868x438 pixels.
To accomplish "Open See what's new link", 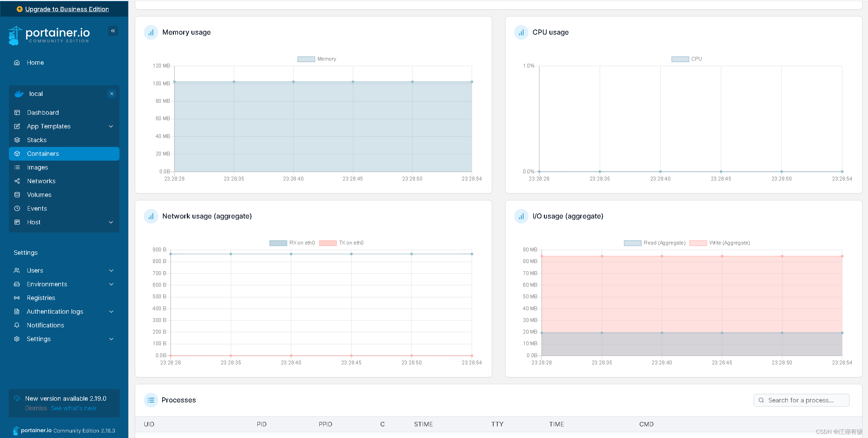I will [74, 408].
